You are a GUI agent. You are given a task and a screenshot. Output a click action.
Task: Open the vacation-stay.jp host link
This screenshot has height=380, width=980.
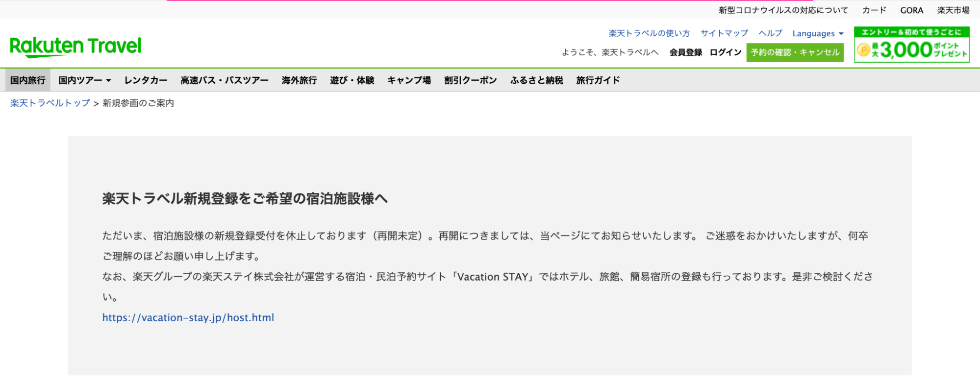click(188, 317)
